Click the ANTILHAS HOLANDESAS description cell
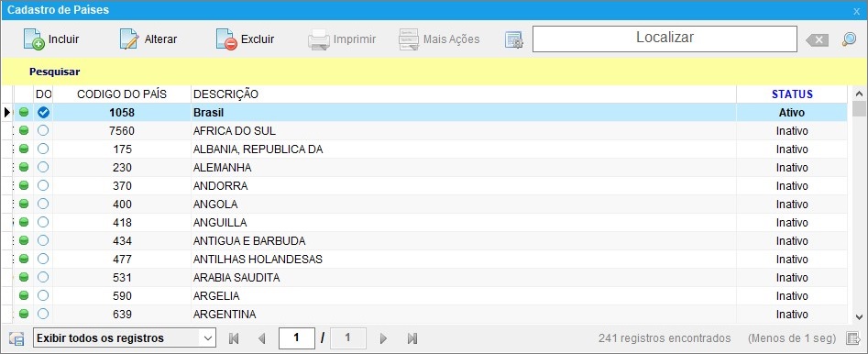 [x=464, y=259]
